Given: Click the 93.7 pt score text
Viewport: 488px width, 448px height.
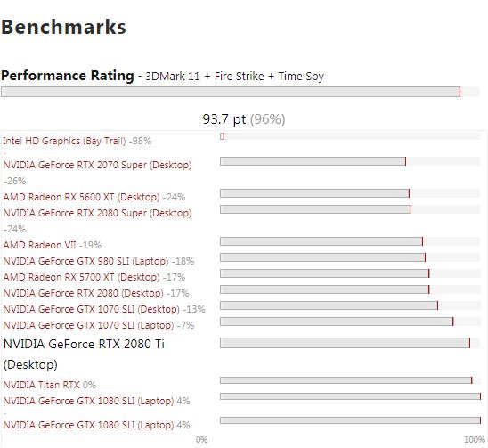Looking at the screenshot, I should tap(224, 119).
